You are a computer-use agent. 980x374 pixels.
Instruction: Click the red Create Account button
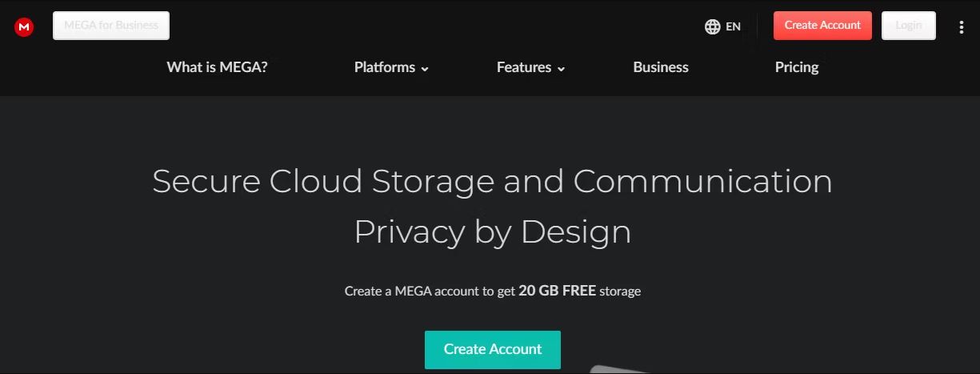coord(822,26)
